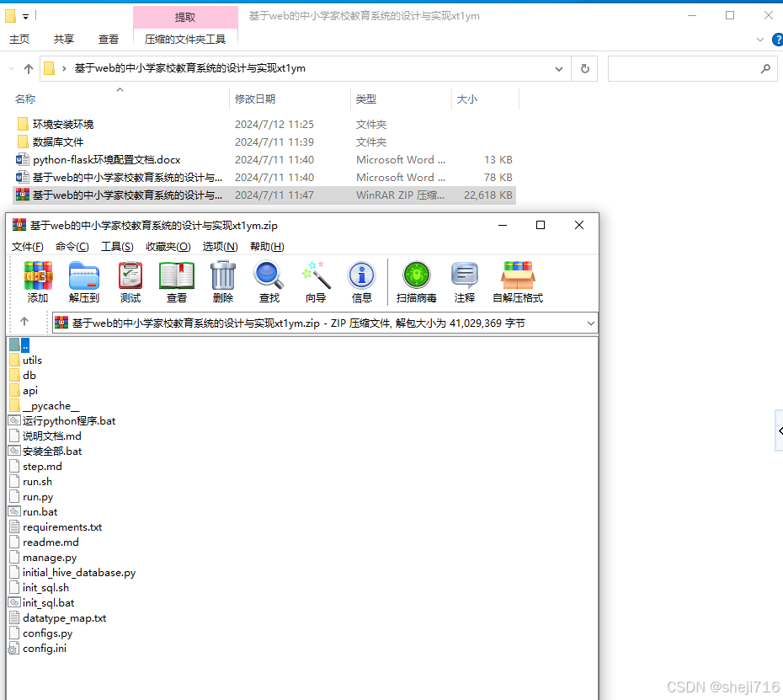The height and width of the screenshot is (700, 783).
Task: Expand the WinRAR archive path dropdown
Action: [591, 323]
